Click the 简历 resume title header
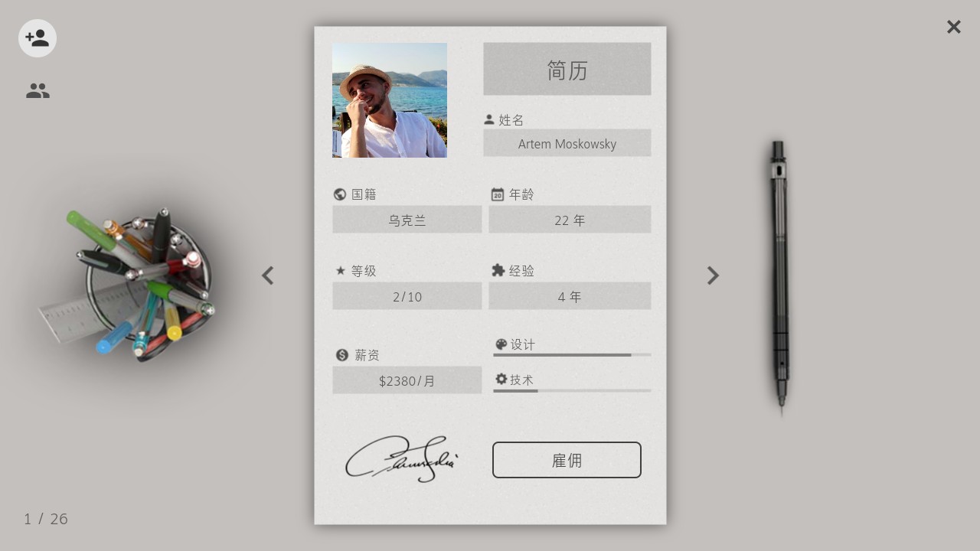 pyautogui.click(x=567, y=69)
